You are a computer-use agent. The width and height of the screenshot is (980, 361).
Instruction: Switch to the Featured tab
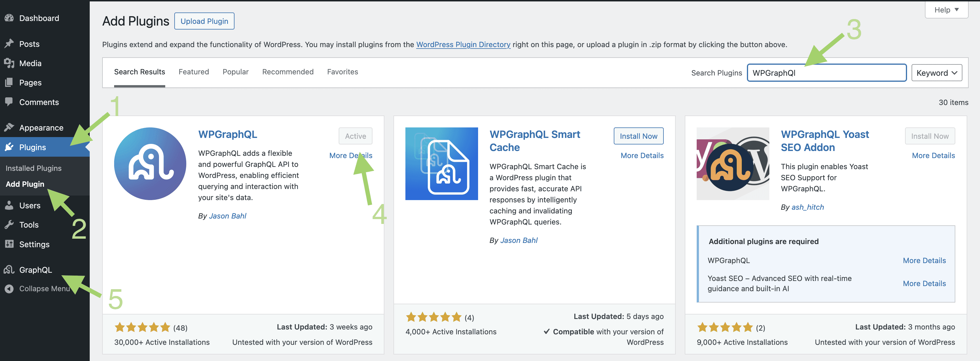coord(194,72)
